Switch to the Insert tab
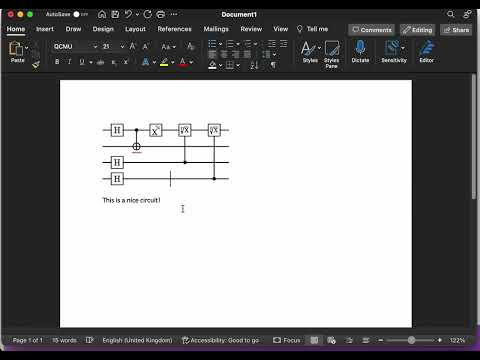 pyautogui.click(x=45, y=29)
